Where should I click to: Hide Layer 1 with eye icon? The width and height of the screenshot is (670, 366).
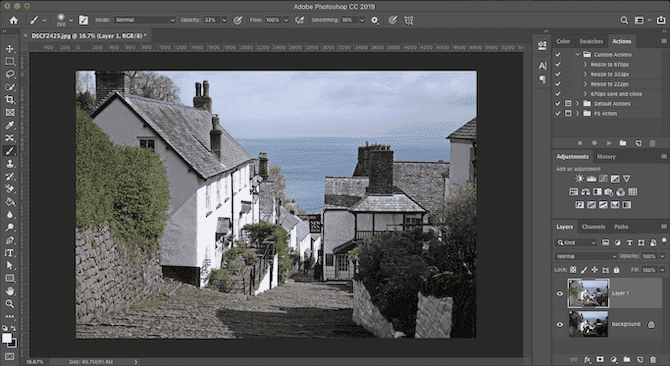click(560, 294)
